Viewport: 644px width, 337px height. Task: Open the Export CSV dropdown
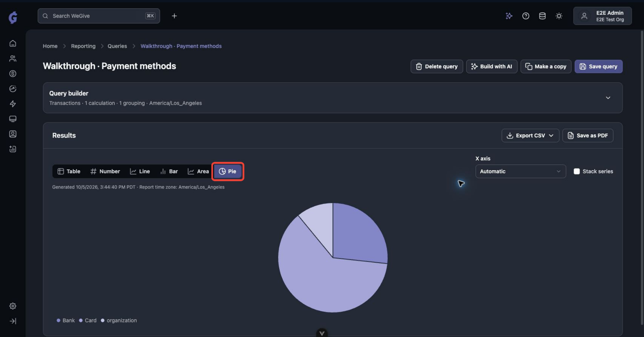[530, 136]
